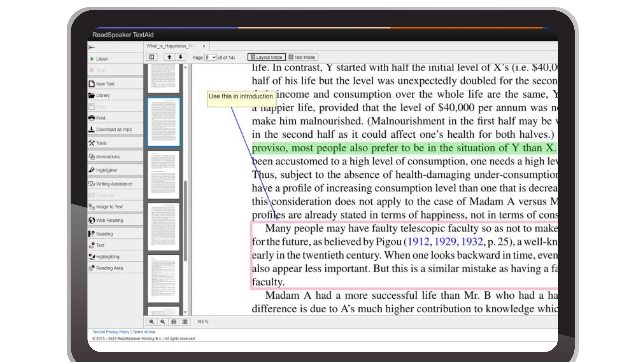Create a New Text document
Image resolution: width=644 pixels, height=362 pixels.
click(x=115, y=84)
